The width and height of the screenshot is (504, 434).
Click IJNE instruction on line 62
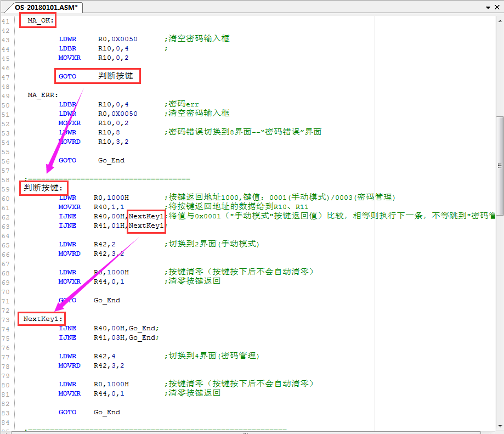(67, 216)
